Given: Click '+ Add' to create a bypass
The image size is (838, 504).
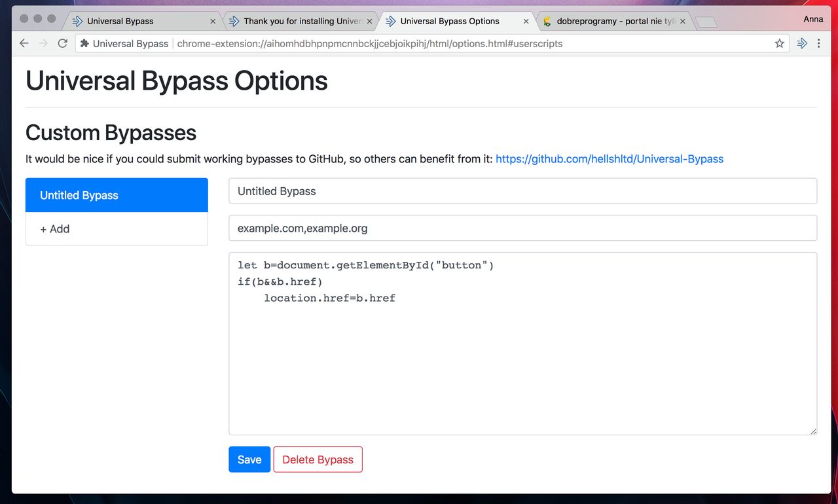Looking at the screenshot, I should (x=117, y=229).
